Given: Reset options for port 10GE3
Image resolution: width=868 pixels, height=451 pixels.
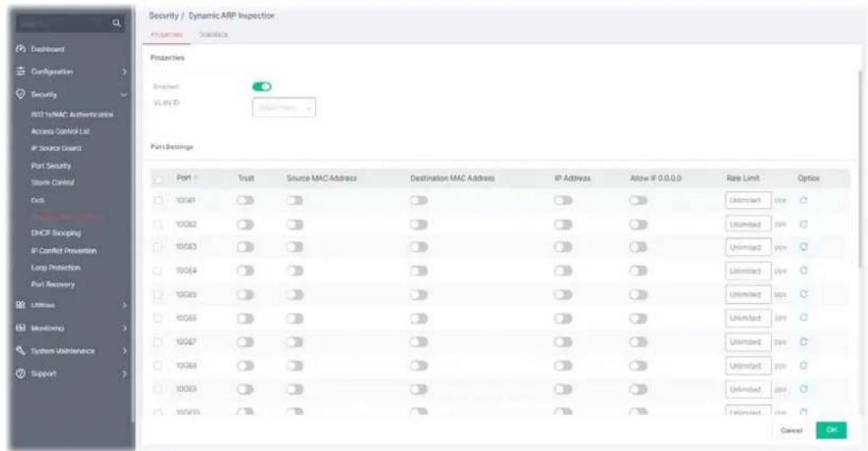Looking at the screenshot, I should coord(804,247).
